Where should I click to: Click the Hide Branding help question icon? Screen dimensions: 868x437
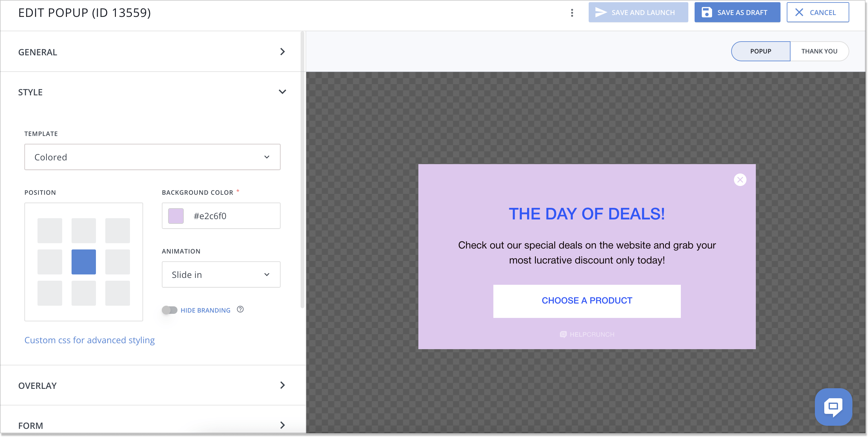[240, 309]
